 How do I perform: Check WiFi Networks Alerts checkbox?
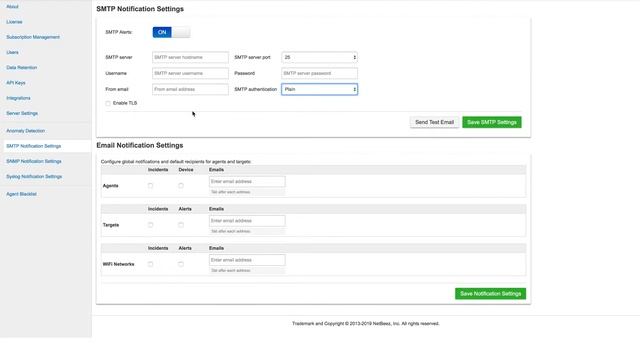click(181, 264)
